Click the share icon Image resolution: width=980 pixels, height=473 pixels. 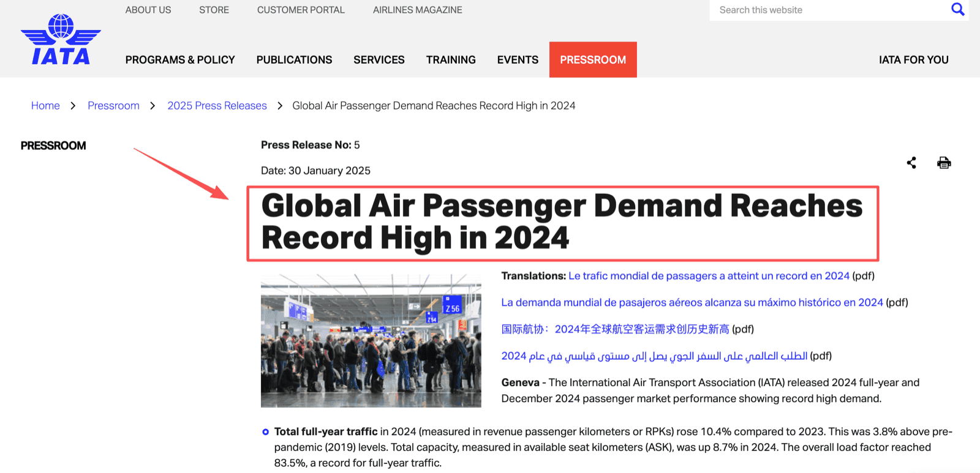click(911, 163)
